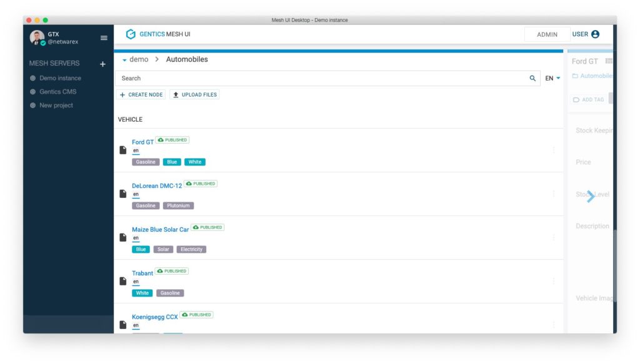Open the EN language dropdown
Image resolution: width=640 pixels, height=364 pixels.
552,78
